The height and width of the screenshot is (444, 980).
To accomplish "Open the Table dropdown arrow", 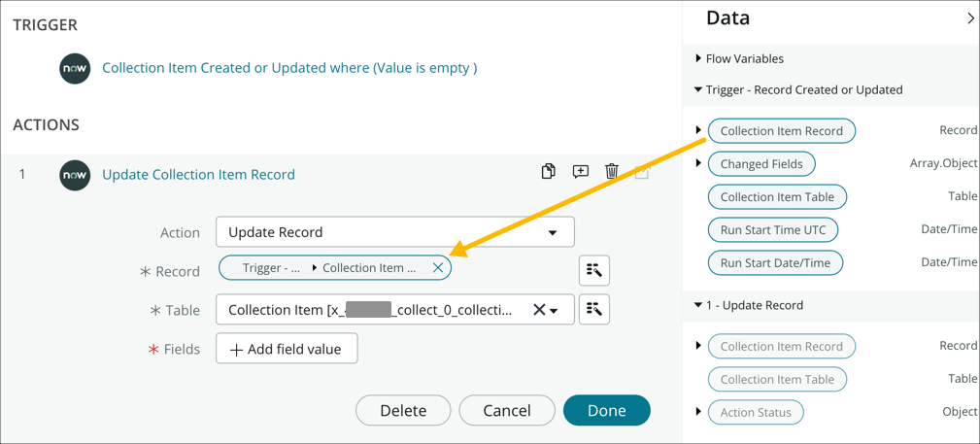I will coord(555,311).
